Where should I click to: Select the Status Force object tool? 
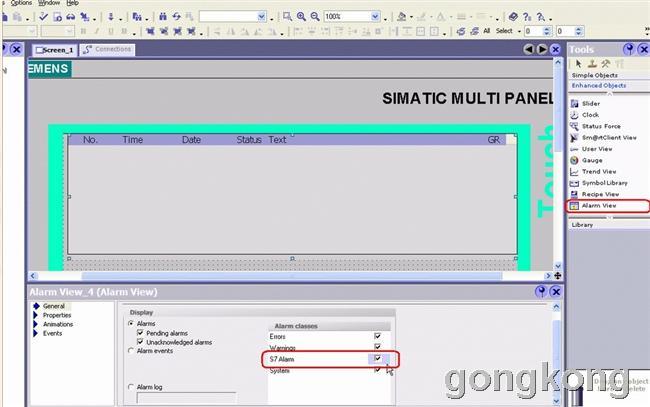(603, 126)
